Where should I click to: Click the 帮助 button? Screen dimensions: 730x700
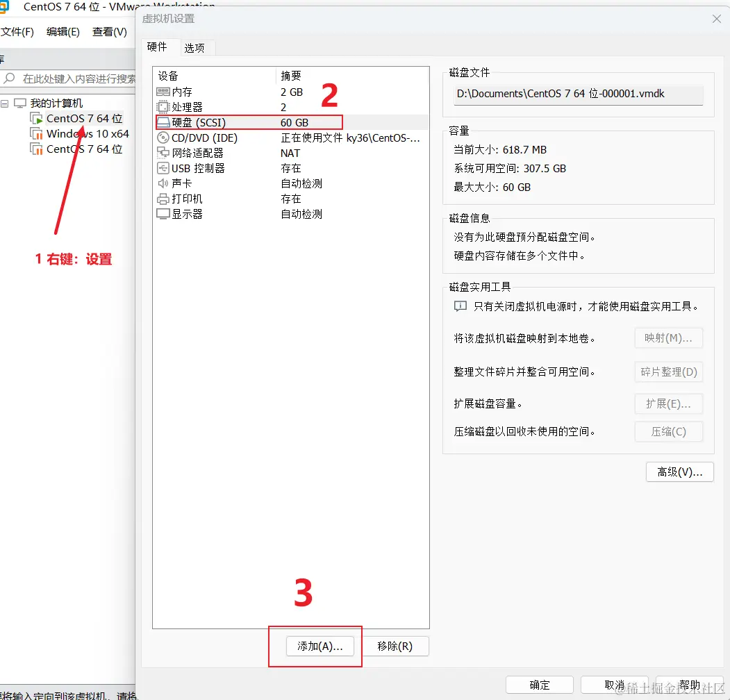[690, 685]
